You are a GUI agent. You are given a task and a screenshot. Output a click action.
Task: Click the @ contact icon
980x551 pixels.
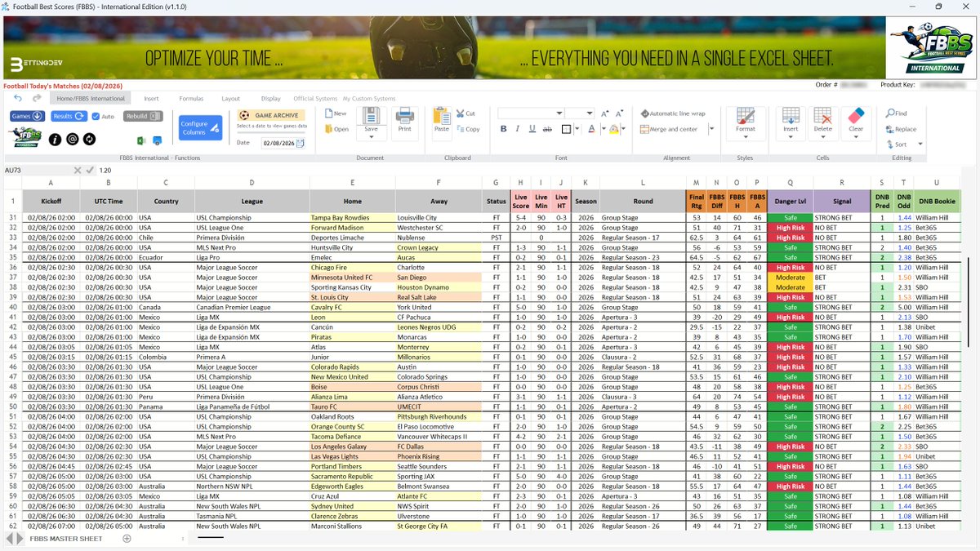[x=73, y=140]
